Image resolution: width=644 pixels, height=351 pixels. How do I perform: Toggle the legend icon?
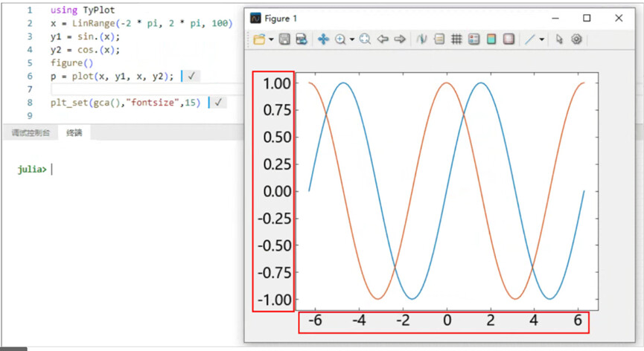coord(474,39)
